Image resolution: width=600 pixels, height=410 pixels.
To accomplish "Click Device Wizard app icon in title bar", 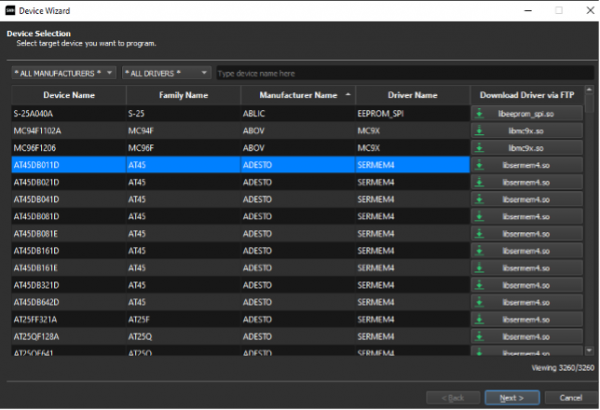I will point(9,9).
